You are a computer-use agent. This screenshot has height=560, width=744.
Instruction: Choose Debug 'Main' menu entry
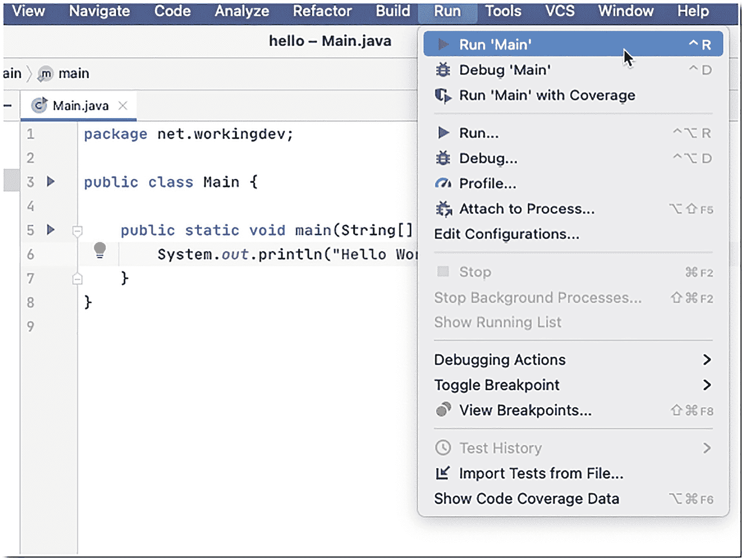click(573, 69)
